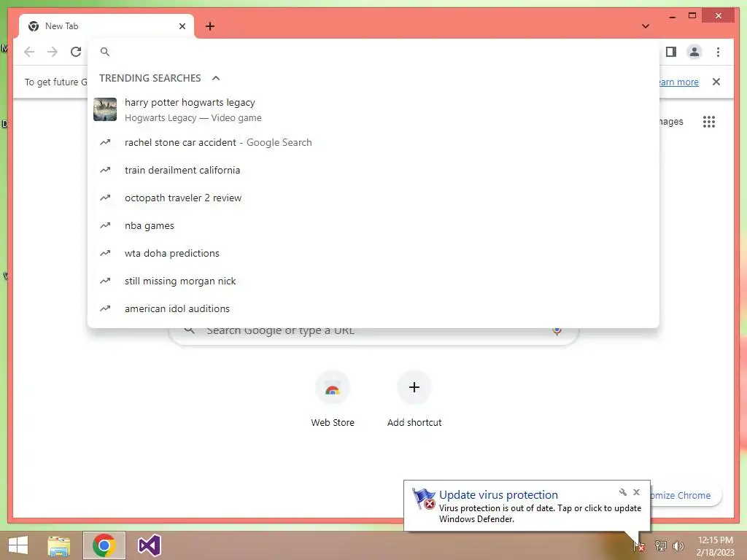The image size is (747, 560).
Task: Start voice search with the microphone icon
Action: click(557, 331)
